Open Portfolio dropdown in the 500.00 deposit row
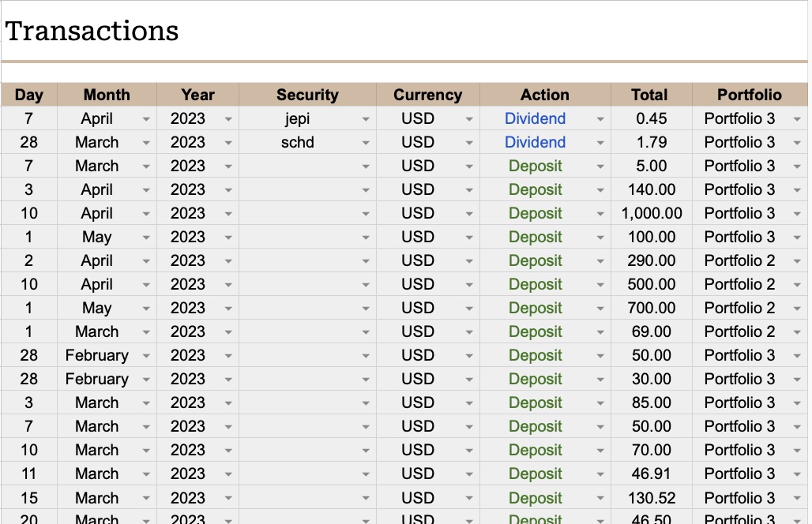 pyautogui.click(x=796, y=285)
